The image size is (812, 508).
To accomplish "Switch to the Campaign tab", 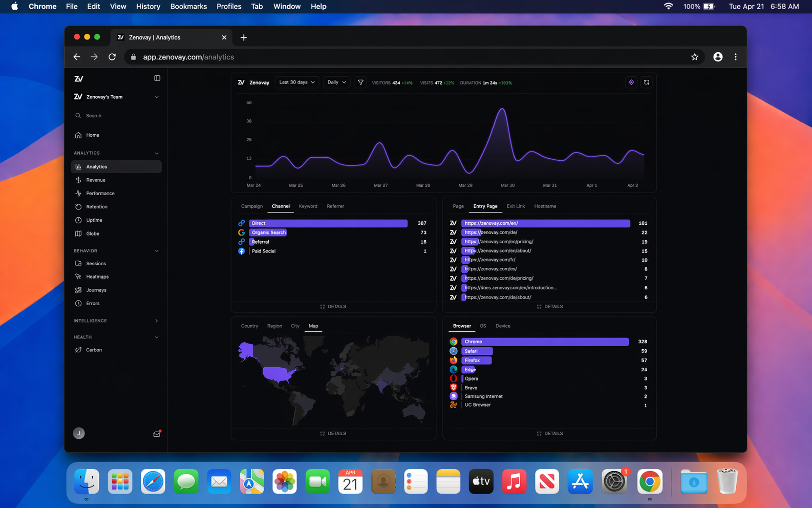I will (252, 206).
